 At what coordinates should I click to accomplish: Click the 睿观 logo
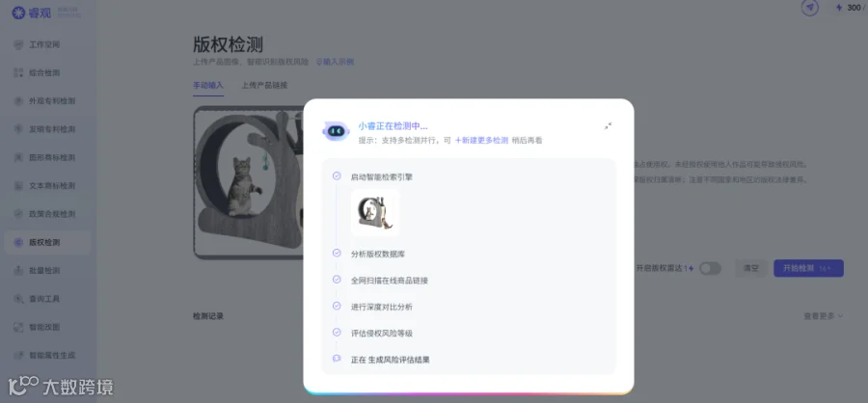click(x=32, y=13)
